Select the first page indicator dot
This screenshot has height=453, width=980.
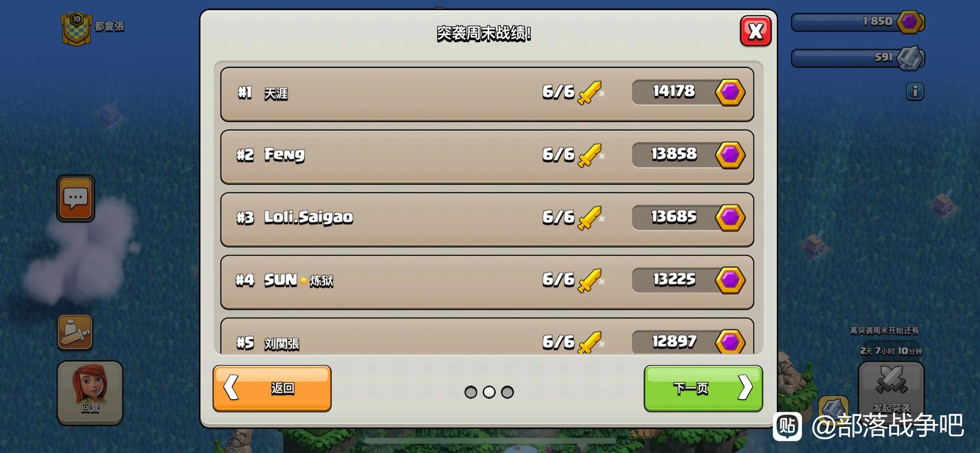click(470, 392)
